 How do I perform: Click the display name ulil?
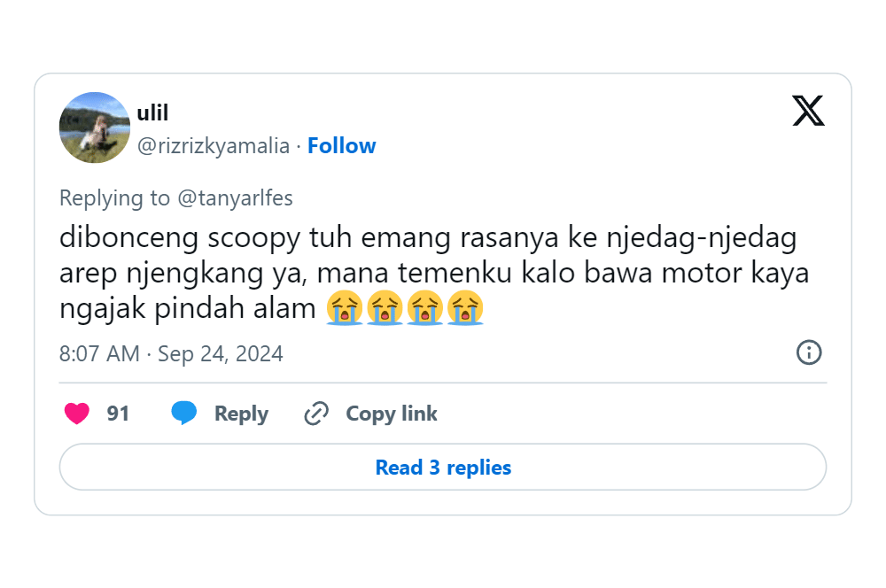coord(152,112)
